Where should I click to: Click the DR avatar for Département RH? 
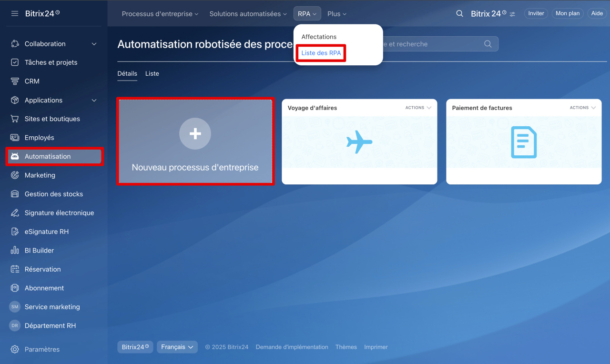(15, 326)
